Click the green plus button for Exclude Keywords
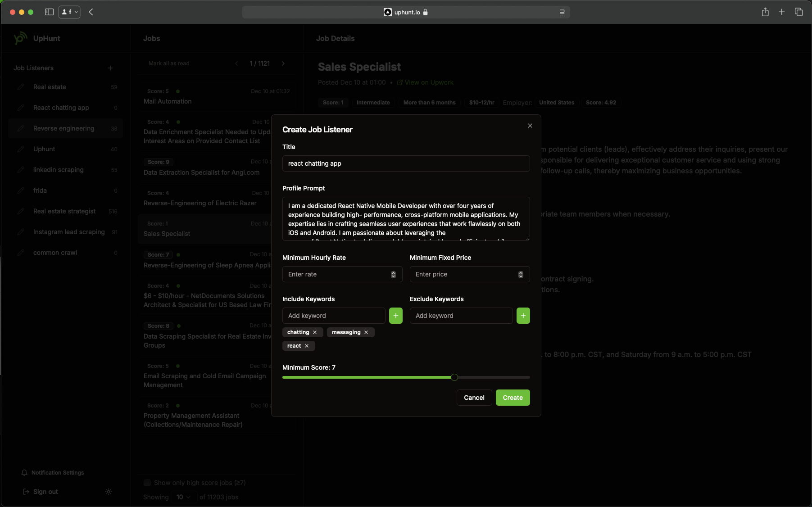Viewport: 812px width, 507px height. pyautogui.click(x=523, y=316)
